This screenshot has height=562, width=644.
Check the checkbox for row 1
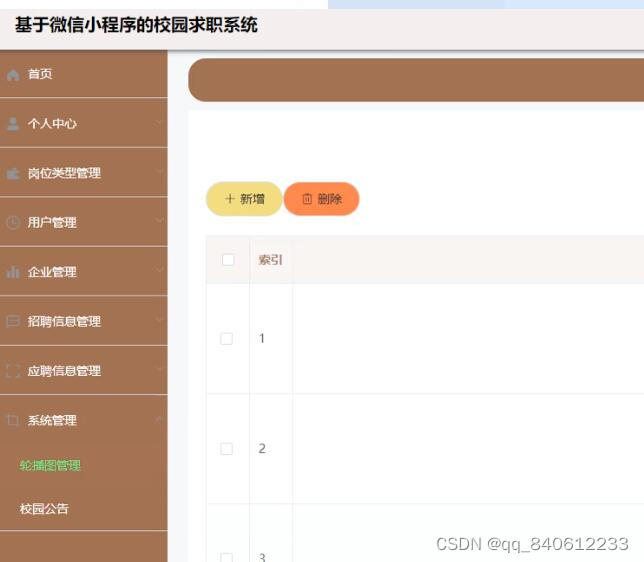[x=227, y=339]
